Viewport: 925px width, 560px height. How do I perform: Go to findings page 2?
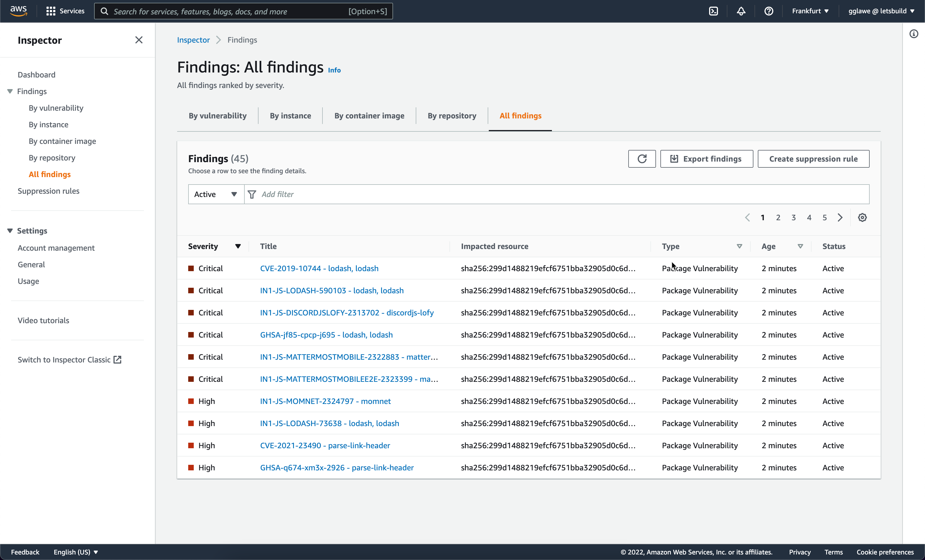click(x=778, y=218)
